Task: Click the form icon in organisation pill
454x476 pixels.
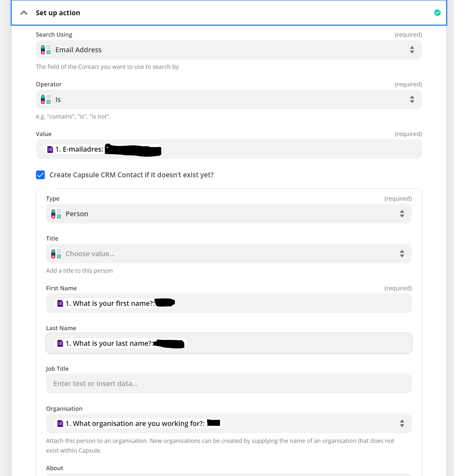Action: pos(60,424)
